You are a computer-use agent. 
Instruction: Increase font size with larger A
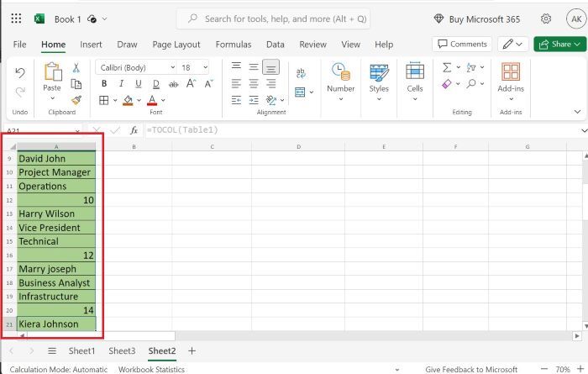(191, 83)
